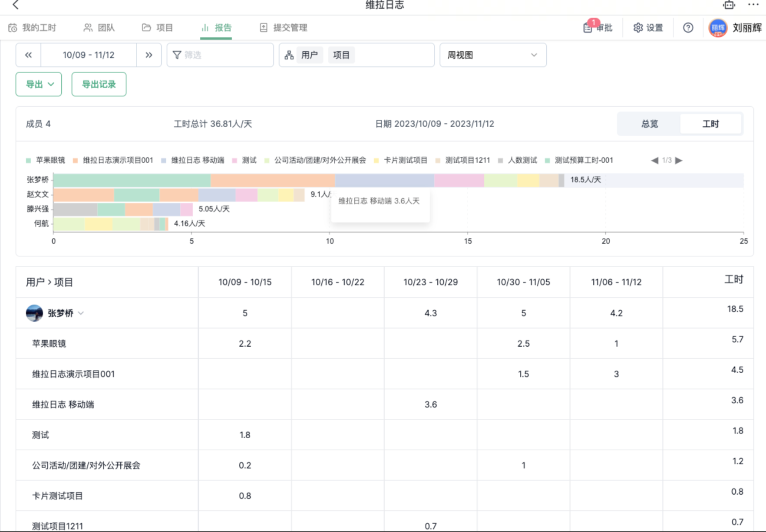Click the 导出记录 button
The height and width of the screenshot is (532, 766).
(99, 84)
